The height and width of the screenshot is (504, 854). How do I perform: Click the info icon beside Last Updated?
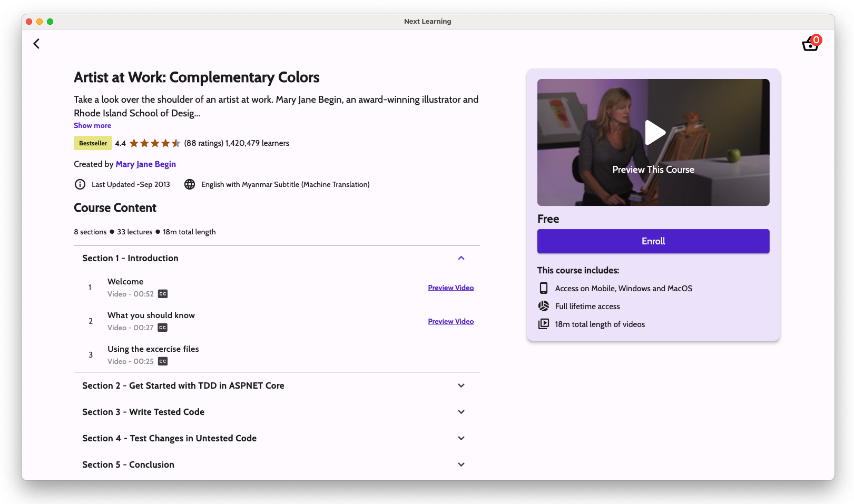80,184
